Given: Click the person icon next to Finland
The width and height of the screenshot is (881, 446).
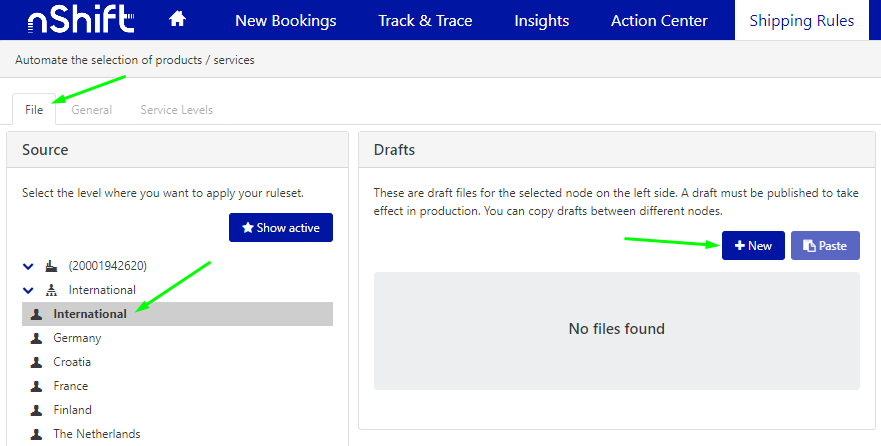Looking at the screenshot, I should [x=37, y=410].
